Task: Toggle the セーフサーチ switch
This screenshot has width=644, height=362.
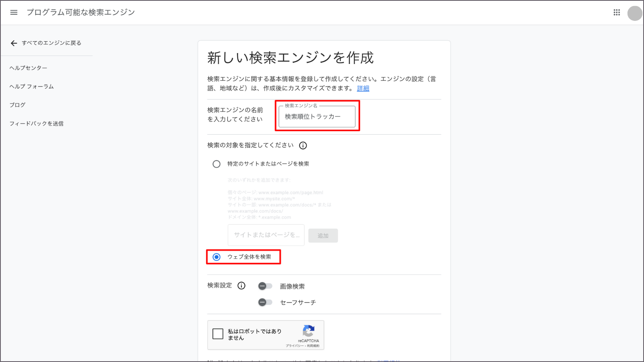Action: 265,302
